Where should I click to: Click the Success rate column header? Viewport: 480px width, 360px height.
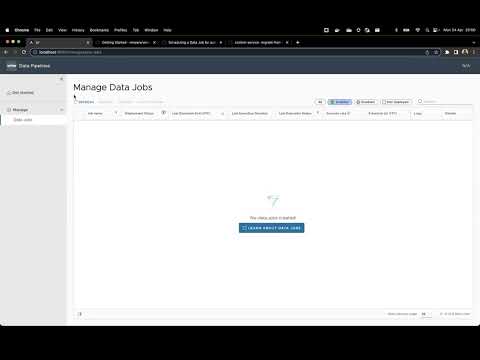(x=338, y=113)
